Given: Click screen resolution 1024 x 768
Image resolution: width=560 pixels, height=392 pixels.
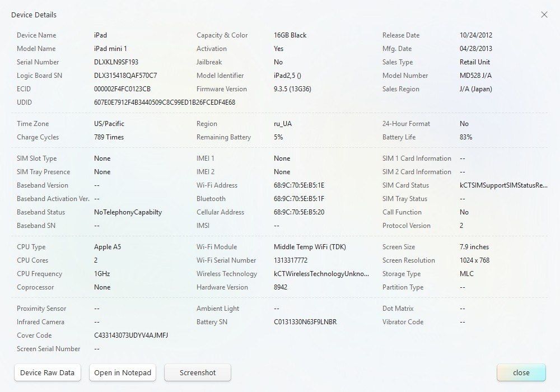Looking at the screenshot, I should pos(475,260).
